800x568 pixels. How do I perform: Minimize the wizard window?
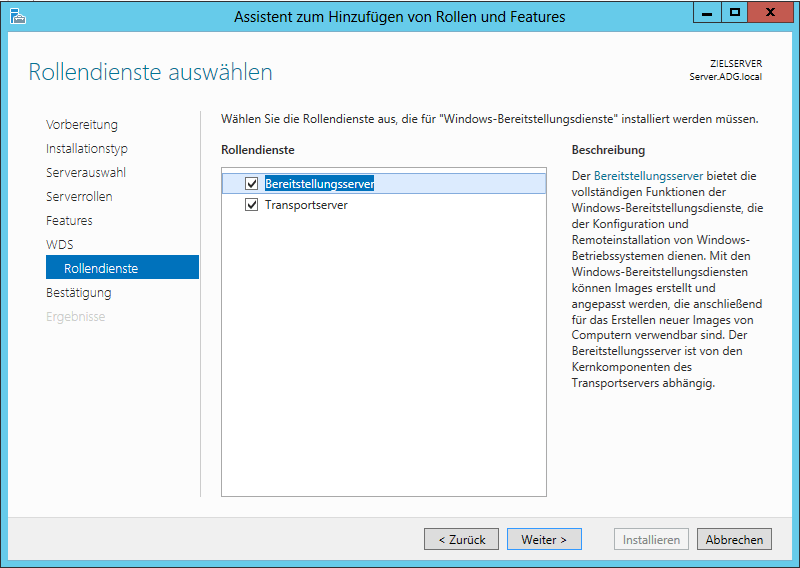[707, 13]
